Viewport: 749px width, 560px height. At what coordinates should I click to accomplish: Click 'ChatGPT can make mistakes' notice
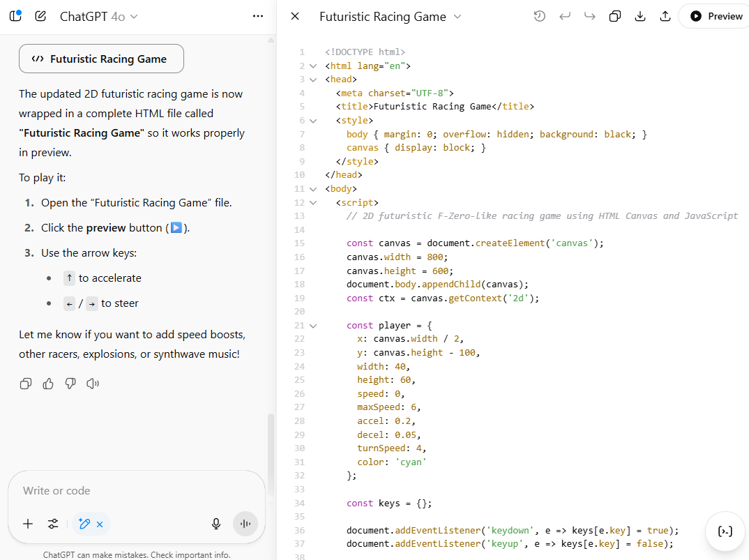tap(137, 554)
